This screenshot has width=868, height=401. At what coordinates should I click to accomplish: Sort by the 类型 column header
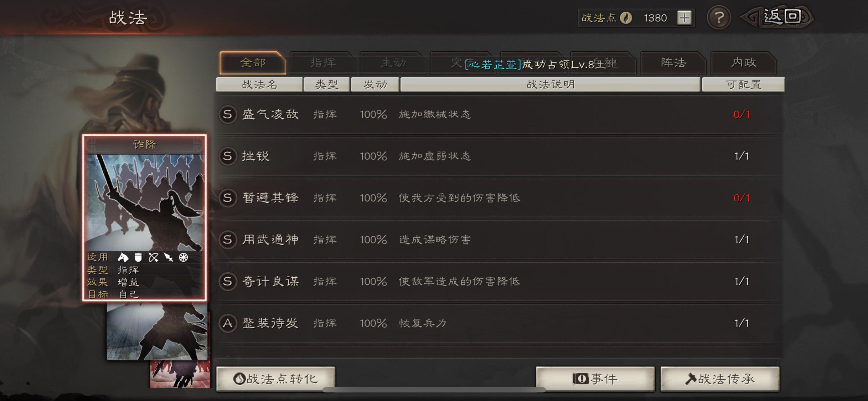click(x=326, y=84)
